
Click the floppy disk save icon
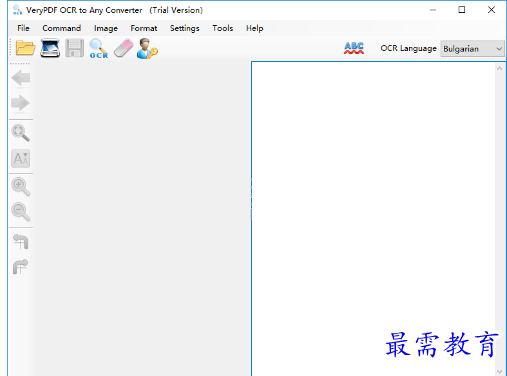pos(74,48)
